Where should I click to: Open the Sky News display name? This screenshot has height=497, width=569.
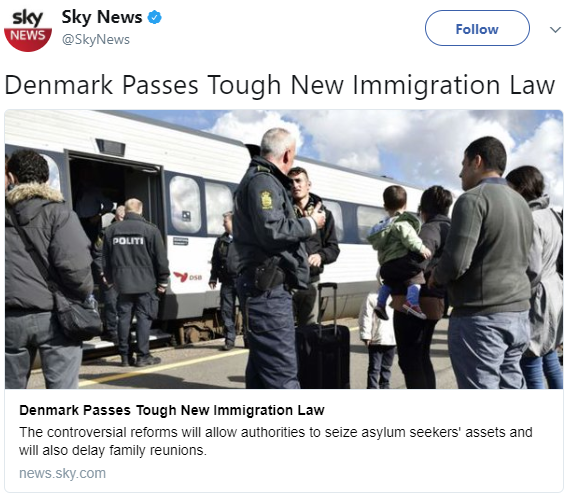pyautogui.click(x=102, y=17)
